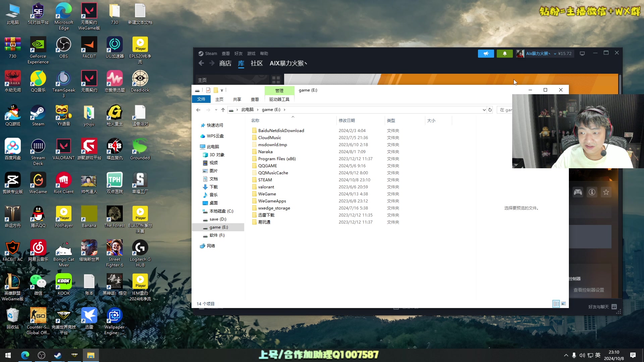Click 查看控制器设置 button in Steam
The height and width of the screenshot is (362, 644).
589,290
